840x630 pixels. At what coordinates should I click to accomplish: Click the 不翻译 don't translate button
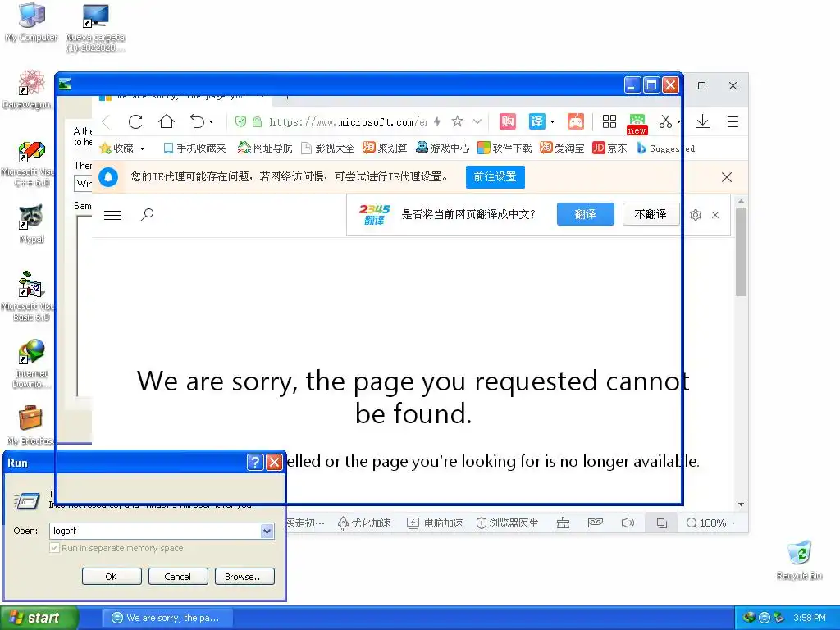tap(651, 214)
